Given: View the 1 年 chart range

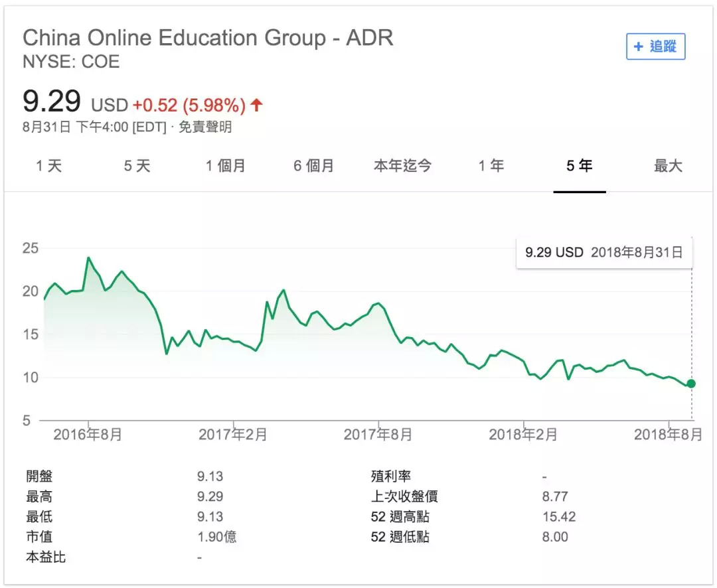Looking at the screenshot, I should tap(491, 166).
